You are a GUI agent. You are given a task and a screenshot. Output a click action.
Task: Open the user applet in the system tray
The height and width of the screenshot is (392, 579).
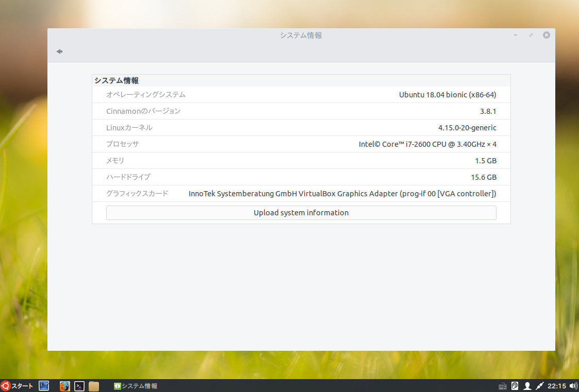point(527,385)
